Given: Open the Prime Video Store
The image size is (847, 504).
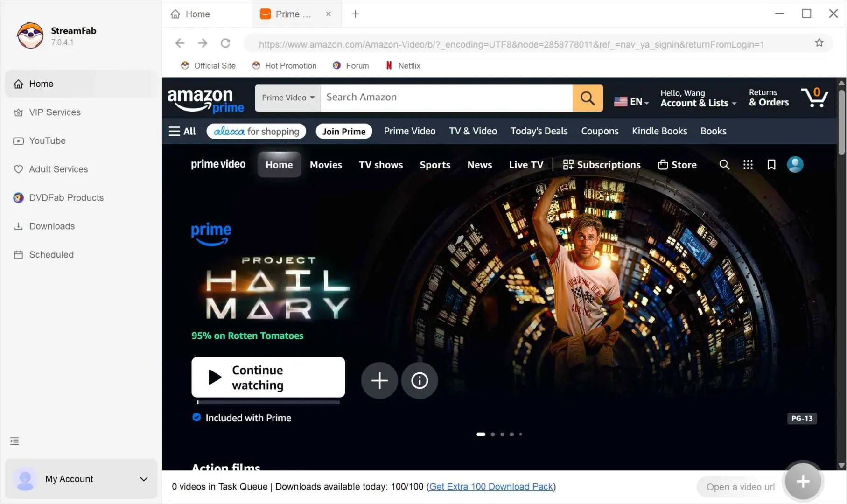Looking at the screenshot, I should (677, 165).
